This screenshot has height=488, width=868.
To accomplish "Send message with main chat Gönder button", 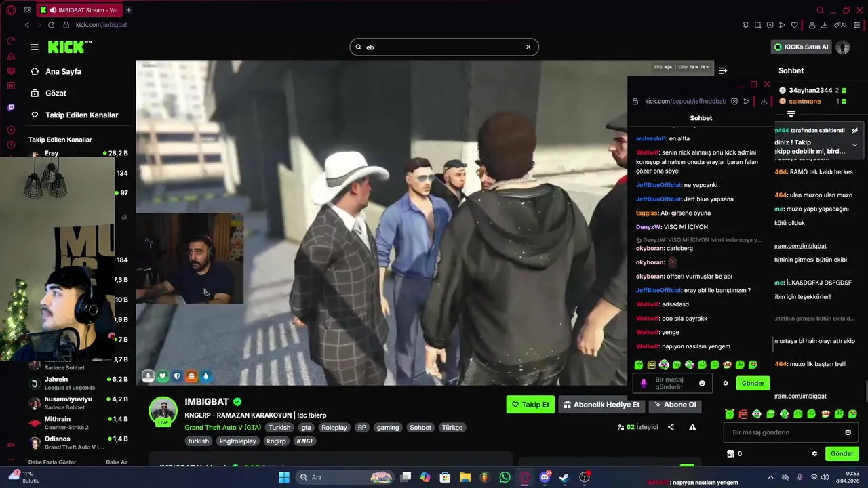I will pos(842,453).
